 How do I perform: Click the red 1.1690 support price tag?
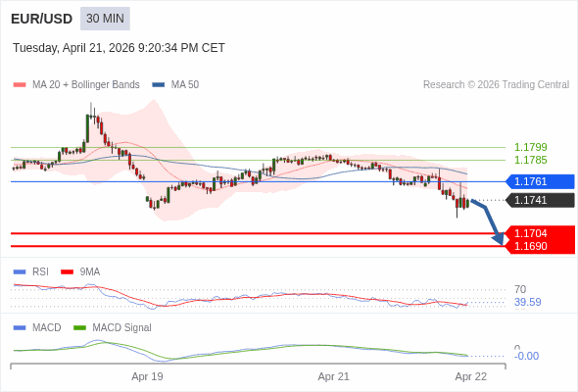pyautogui.click(x=540, y=246)
